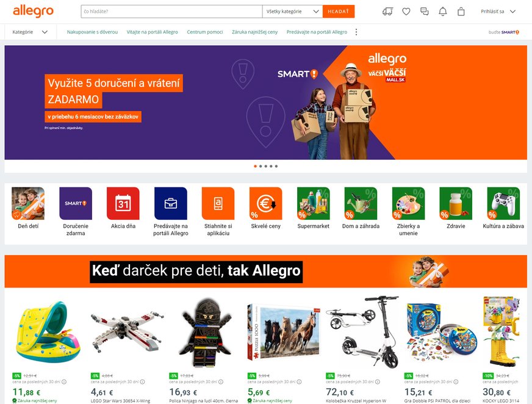
Task: Expand the Kategórie menu
Action: (30, 32)
